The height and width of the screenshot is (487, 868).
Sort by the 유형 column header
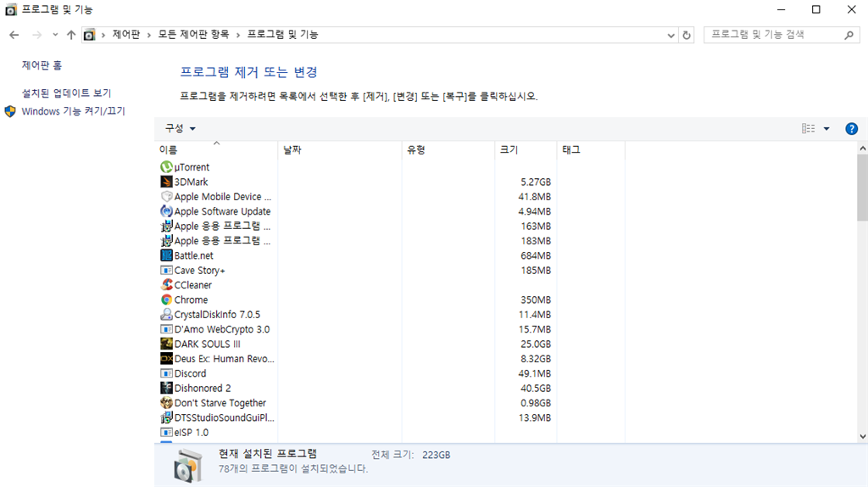(448, 149)
